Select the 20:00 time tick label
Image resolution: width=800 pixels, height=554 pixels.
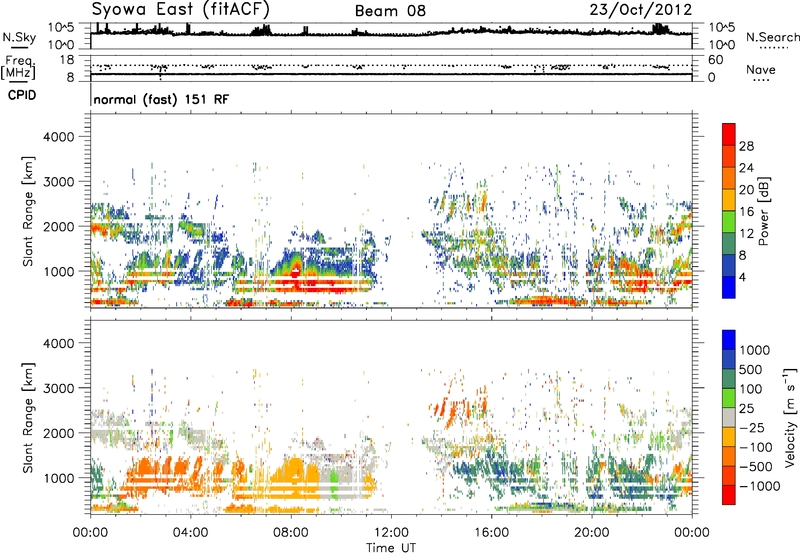[x=591, y=533]
